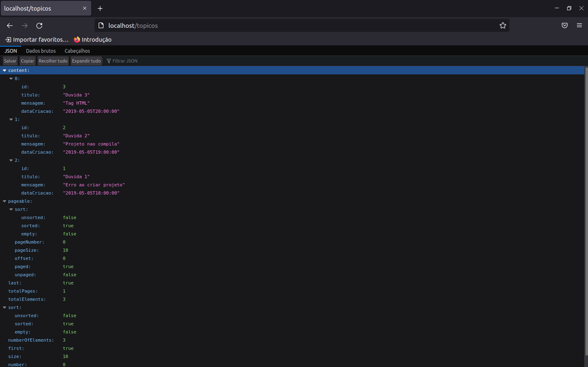Click the Salvar button
This screenshot has width=588, height=367.
10,61
